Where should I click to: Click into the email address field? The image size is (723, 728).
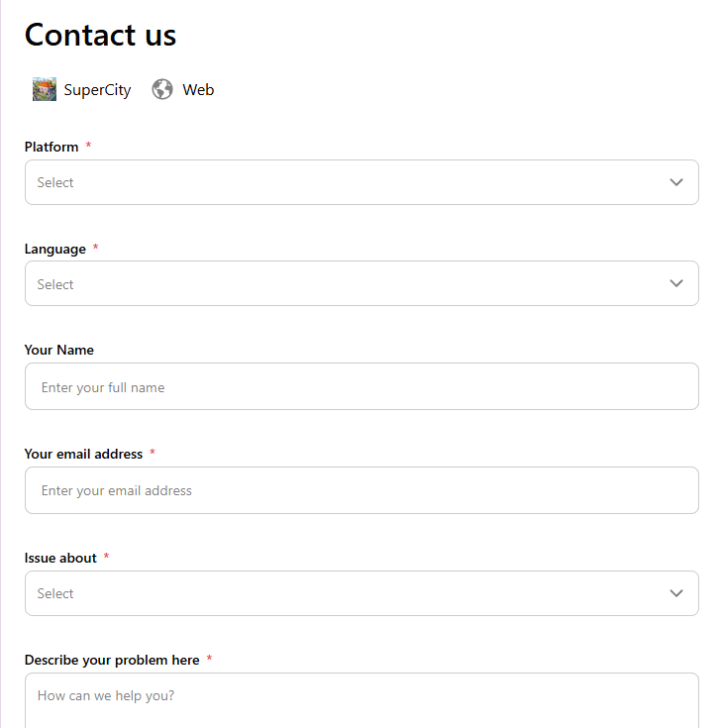tap(361, 490)
